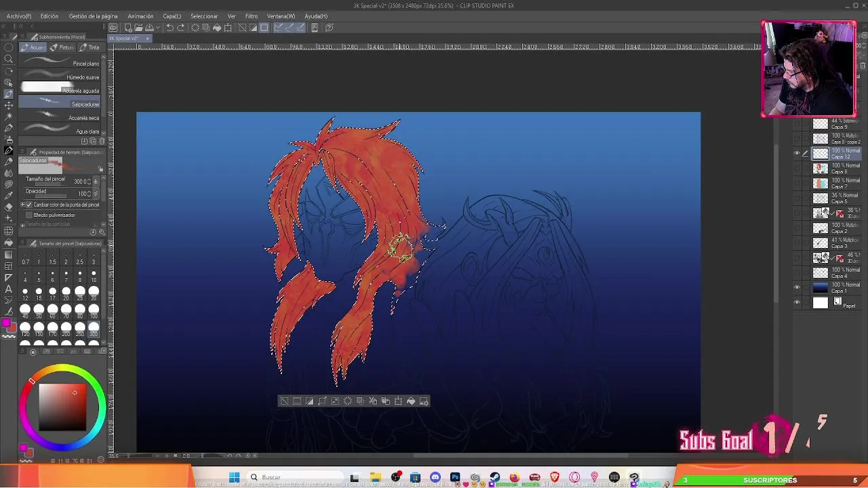Click the color square saturation picker

pyautogui.click(x=62, y=407)
